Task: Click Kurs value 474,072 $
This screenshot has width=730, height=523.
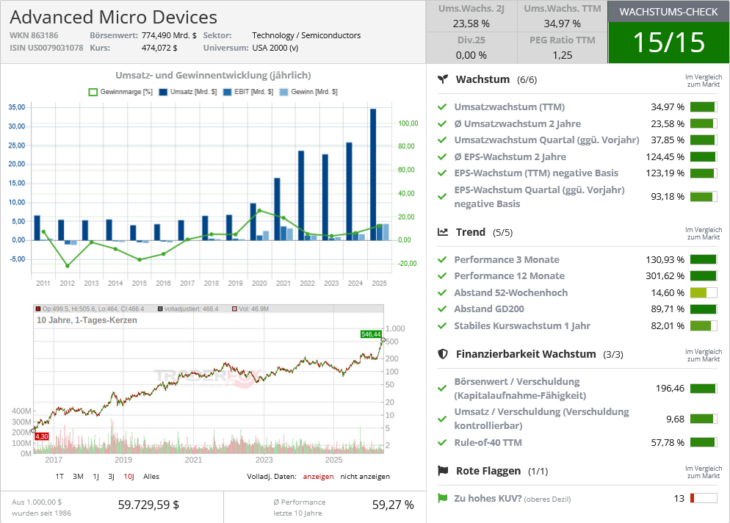Action: coord(159,48)
